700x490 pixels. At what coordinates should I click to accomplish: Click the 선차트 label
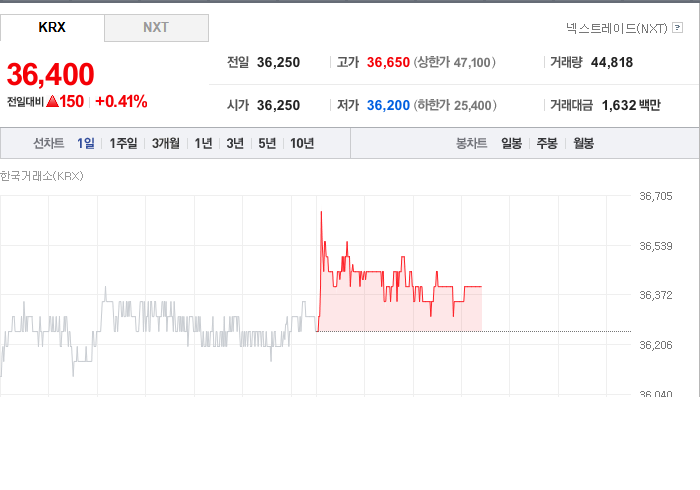click(x=49, y=143)
